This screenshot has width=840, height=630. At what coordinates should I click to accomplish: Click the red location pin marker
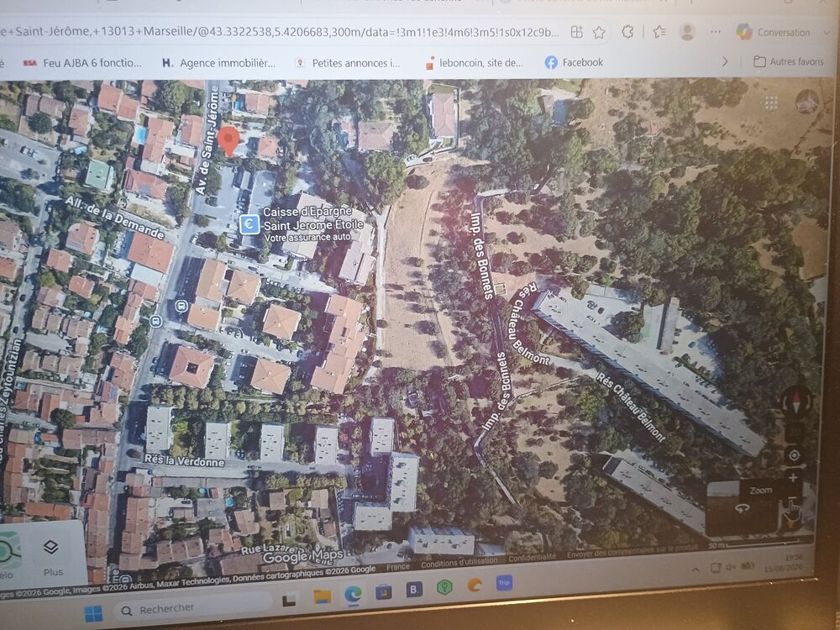click(228, 141)
